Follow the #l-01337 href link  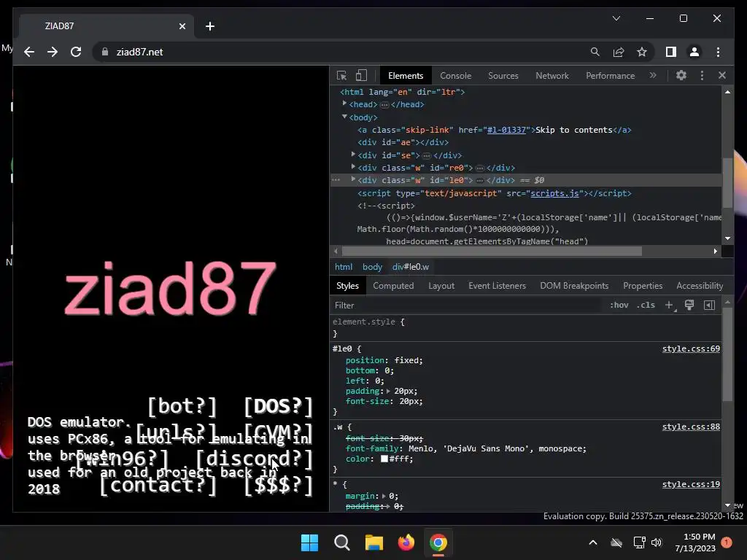tap(506, 130)
